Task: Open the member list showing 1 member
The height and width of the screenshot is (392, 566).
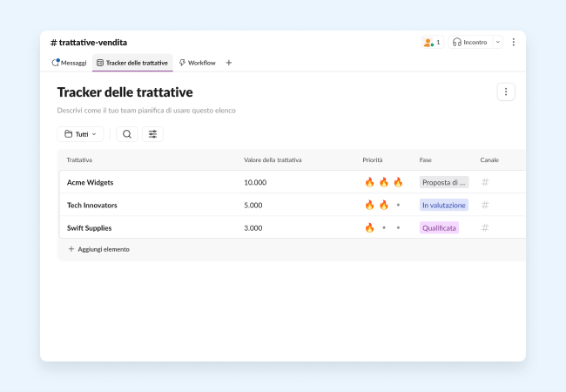Action: (x=433, y=42)
